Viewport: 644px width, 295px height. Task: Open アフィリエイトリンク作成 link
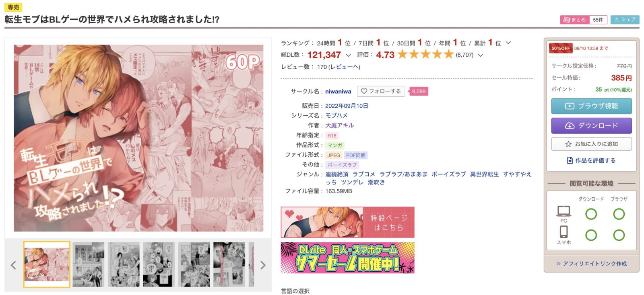tap(591, 264)
